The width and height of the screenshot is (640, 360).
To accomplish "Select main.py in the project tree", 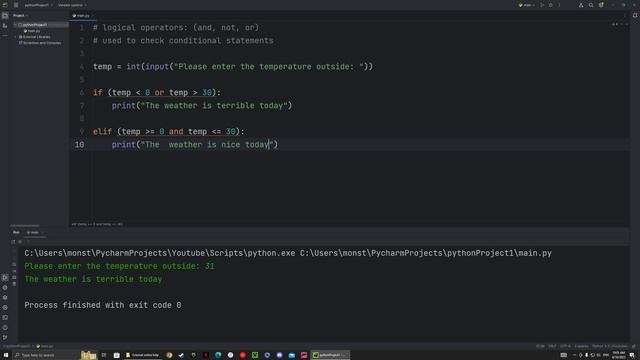I will (x=32, y=31).
